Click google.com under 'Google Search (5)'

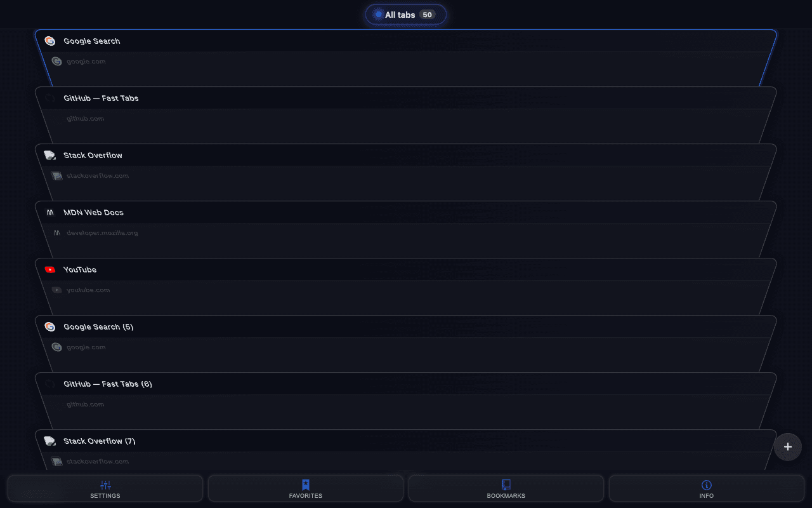click(x=86, y=347)
